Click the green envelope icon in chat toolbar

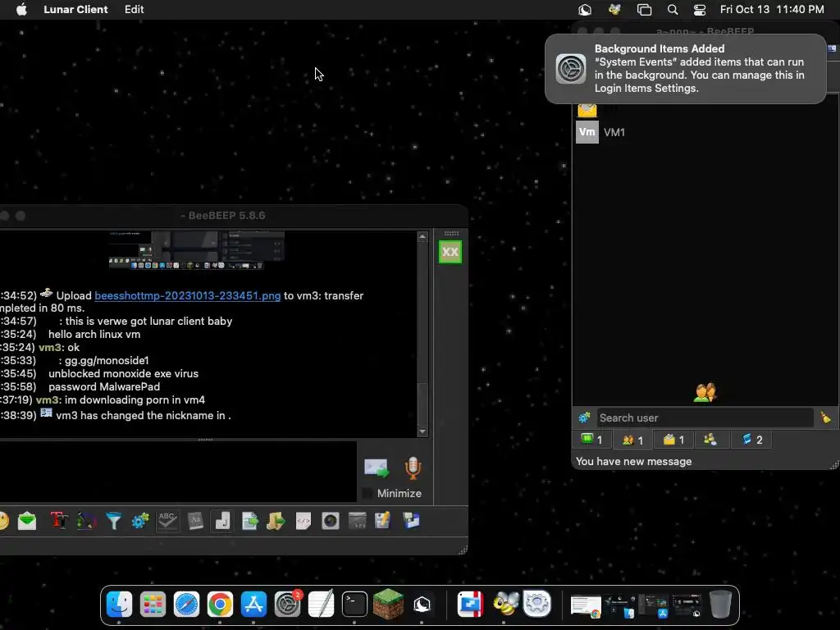27,521
